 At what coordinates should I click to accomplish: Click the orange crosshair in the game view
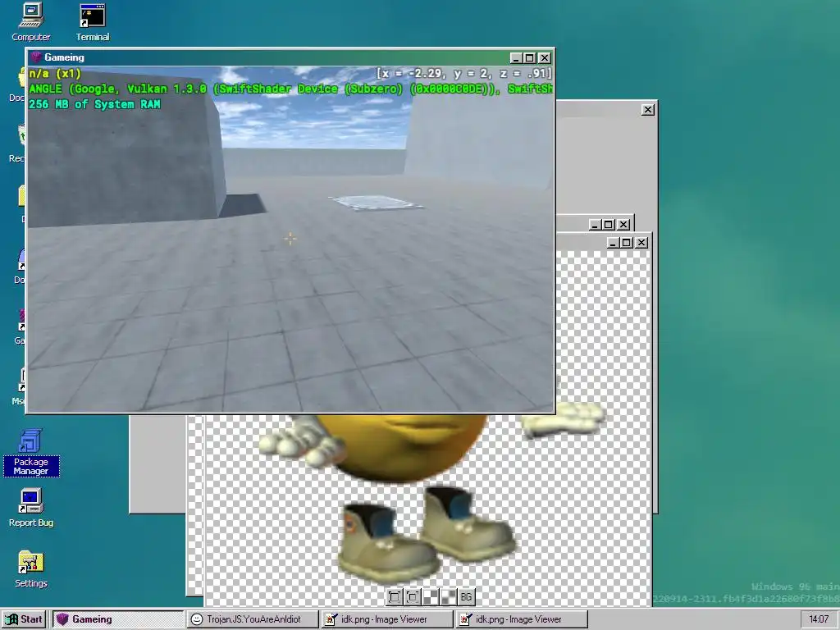[290, 239]
